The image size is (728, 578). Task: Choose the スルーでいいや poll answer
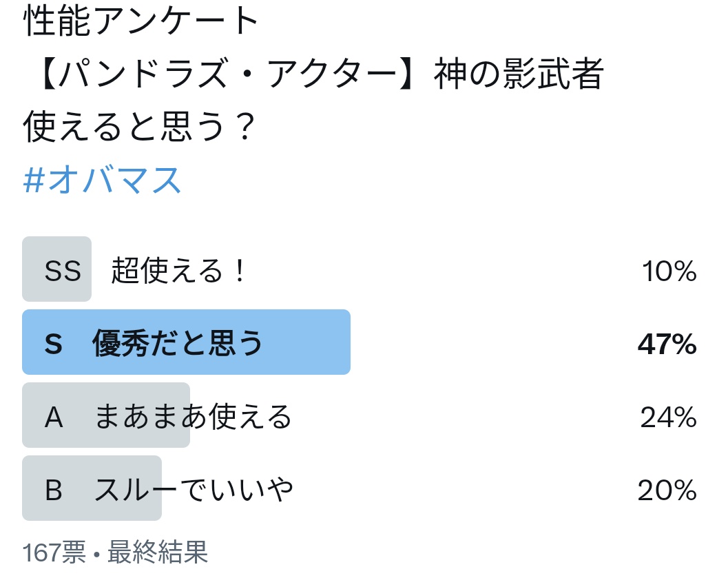point(194,489)
